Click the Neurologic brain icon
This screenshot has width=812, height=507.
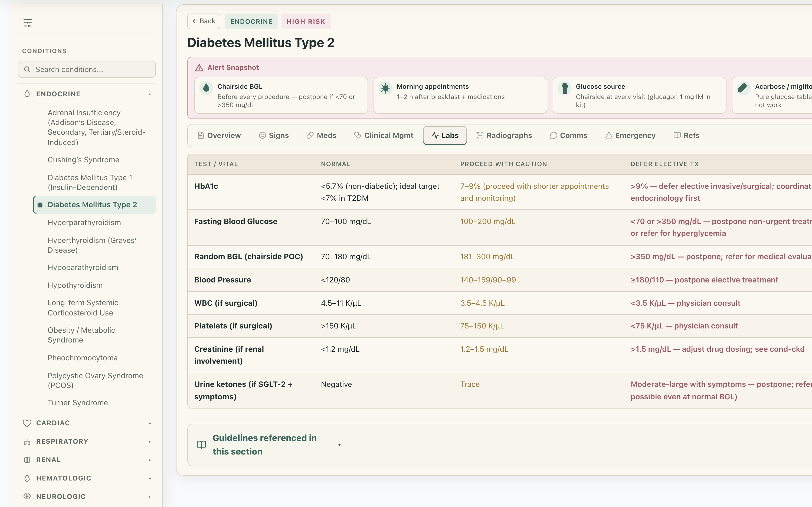27,497
